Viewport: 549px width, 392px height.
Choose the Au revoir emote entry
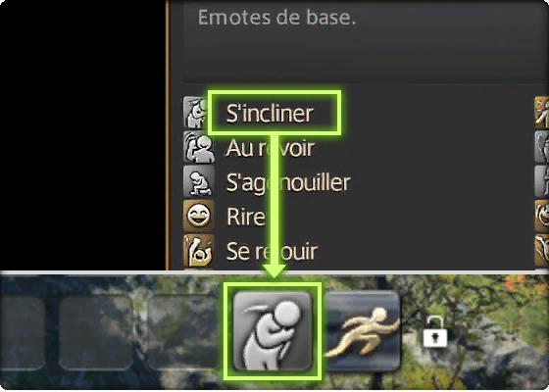(x=270, y=148)
